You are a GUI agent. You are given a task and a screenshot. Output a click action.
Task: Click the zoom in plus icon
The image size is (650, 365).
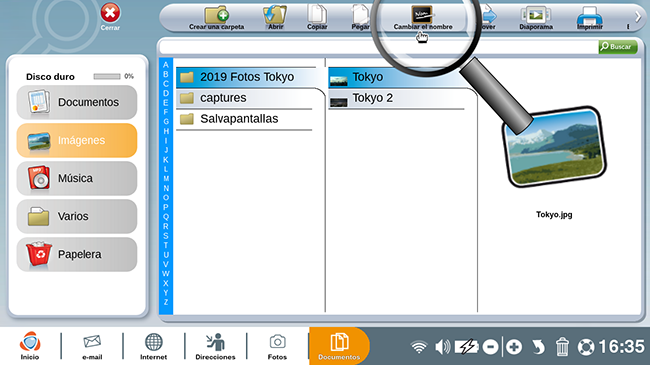click(x=514, y=347)
